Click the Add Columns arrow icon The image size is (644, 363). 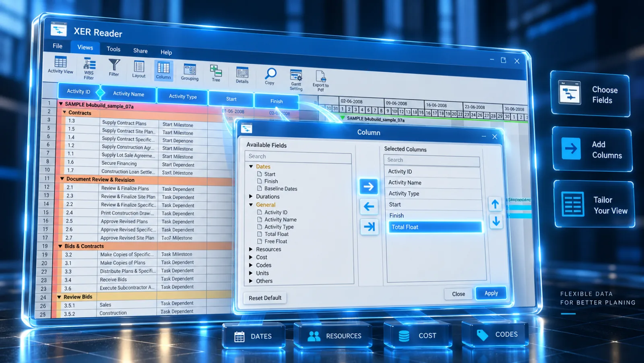571,149
